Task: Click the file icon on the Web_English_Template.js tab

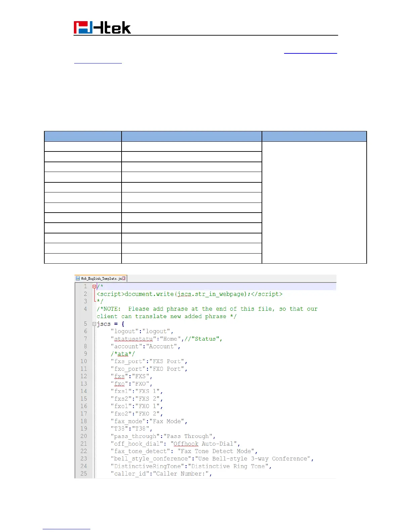Action: [x=78, y=278]
